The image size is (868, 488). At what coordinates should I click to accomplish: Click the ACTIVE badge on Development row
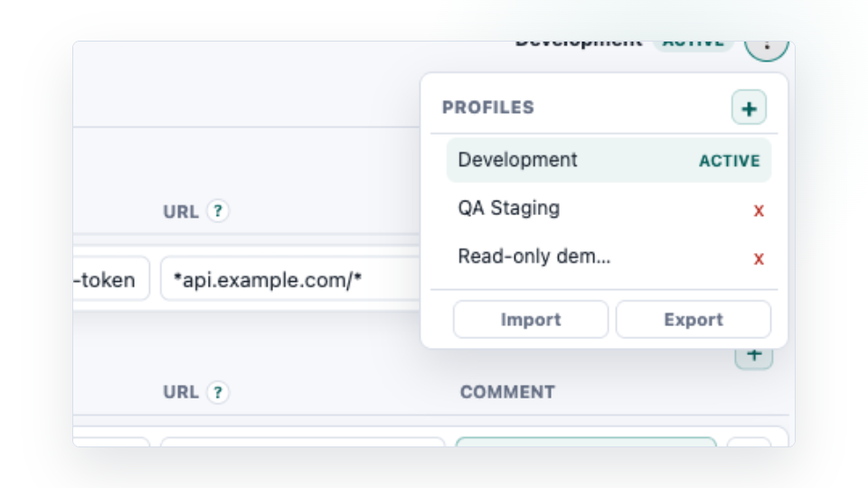[x=729, y=161]
